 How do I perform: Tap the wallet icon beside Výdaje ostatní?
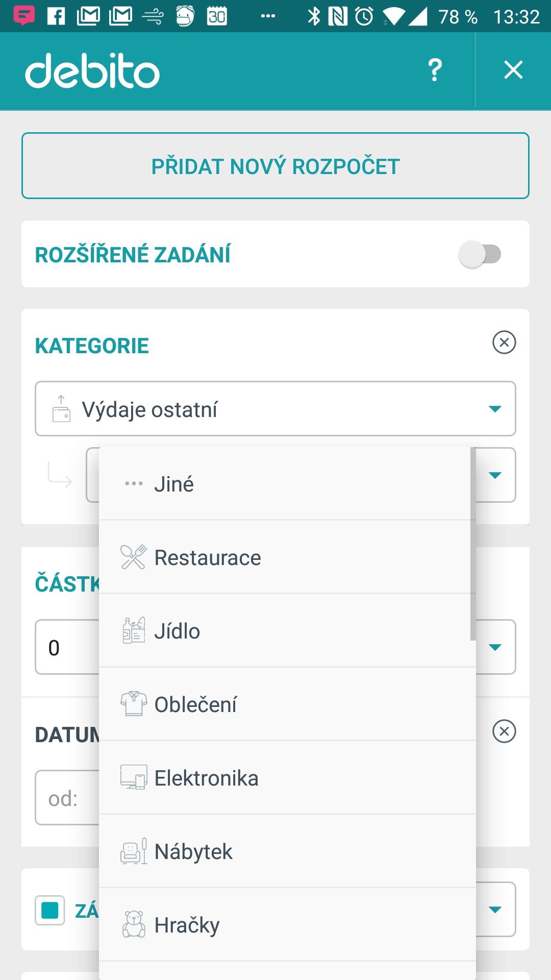coord(61,409)
